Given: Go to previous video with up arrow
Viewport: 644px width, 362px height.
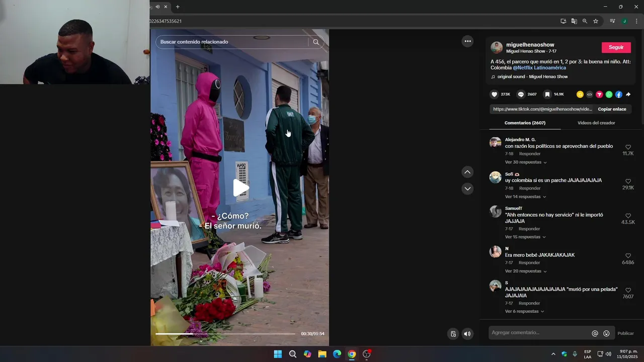Looking at the screenshot, I should click(x=467, y=172).
